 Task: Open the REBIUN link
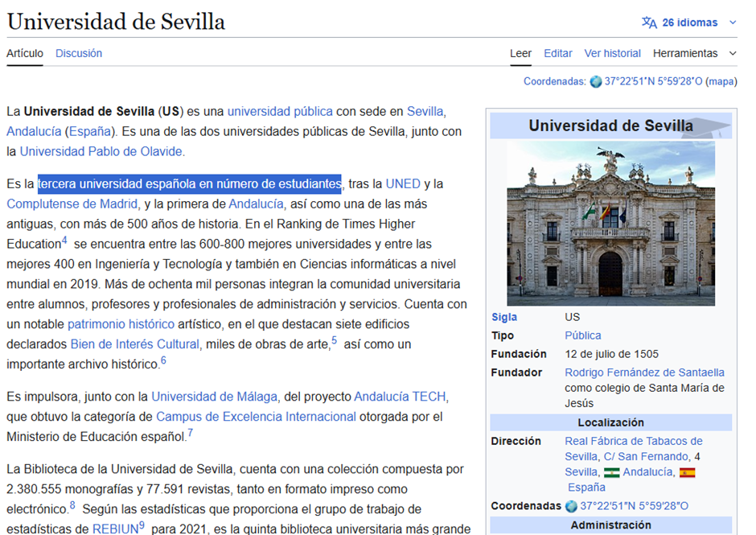[x=115, y=529]
